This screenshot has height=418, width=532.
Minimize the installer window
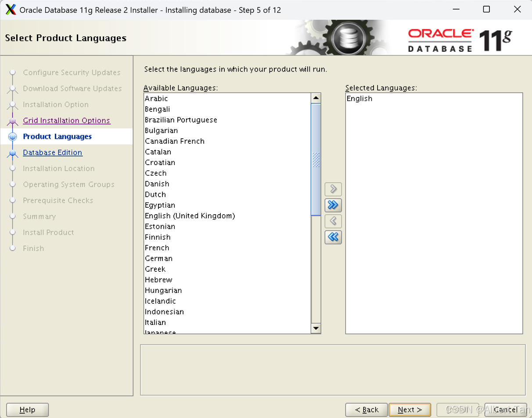456,9
